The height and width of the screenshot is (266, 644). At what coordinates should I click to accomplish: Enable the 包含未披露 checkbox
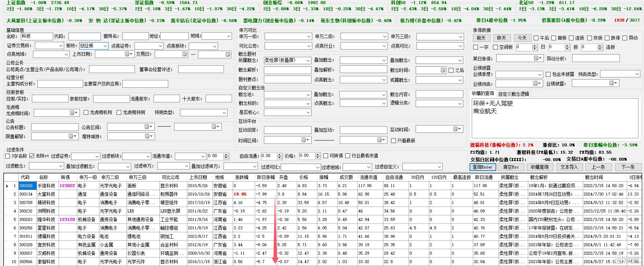(548, 74)
